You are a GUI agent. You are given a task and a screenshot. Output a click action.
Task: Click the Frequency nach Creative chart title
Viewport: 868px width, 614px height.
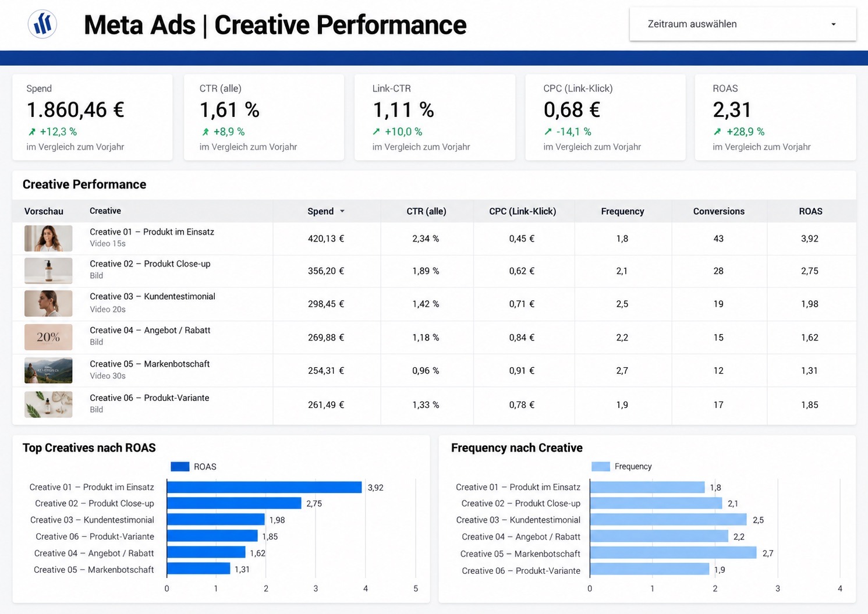point(517,448)
